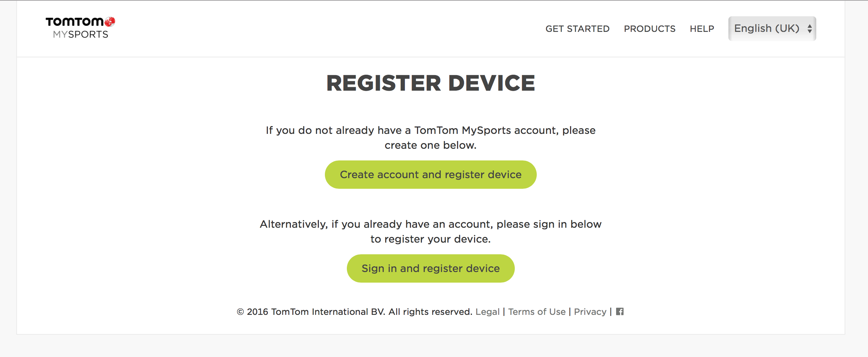
Task: Open the PRODUCTS menu
Action: pyautogui.click(x=649, y=29)
